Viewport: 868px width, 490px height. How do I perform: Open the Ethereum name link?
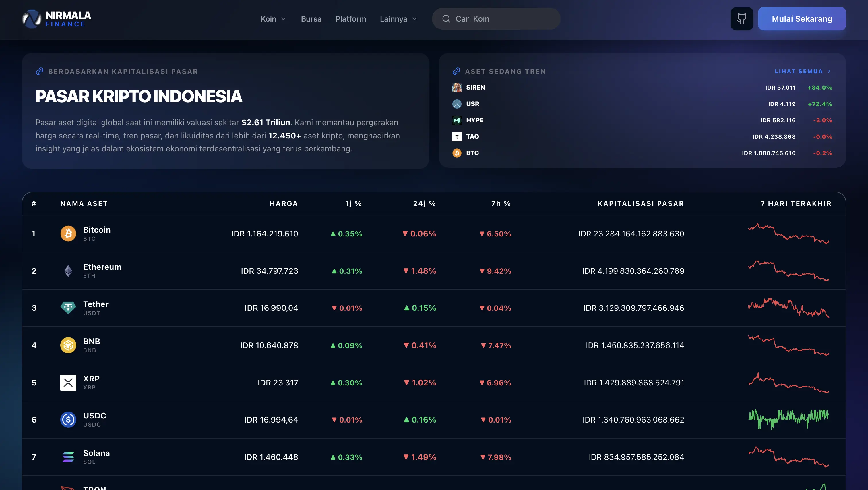(102, 267)
